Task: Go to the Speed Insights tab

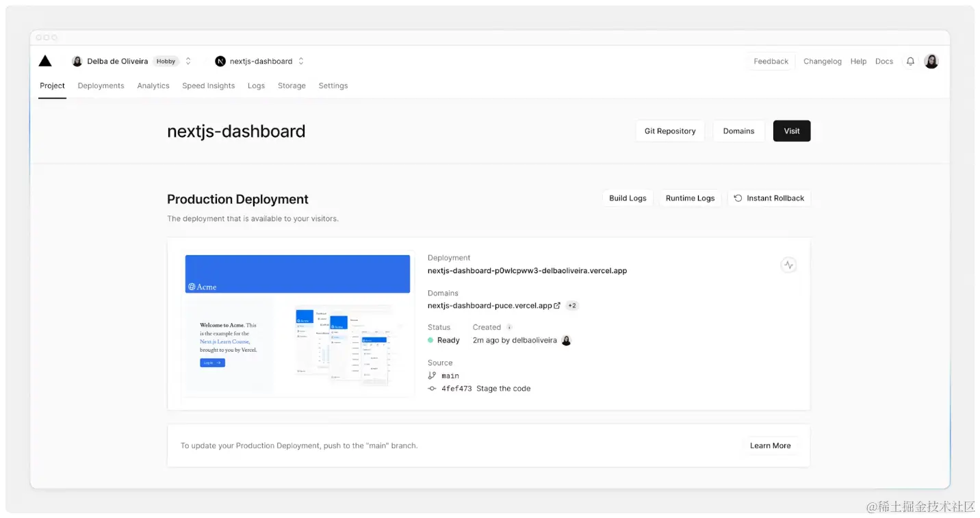Action: click(209, 86)
